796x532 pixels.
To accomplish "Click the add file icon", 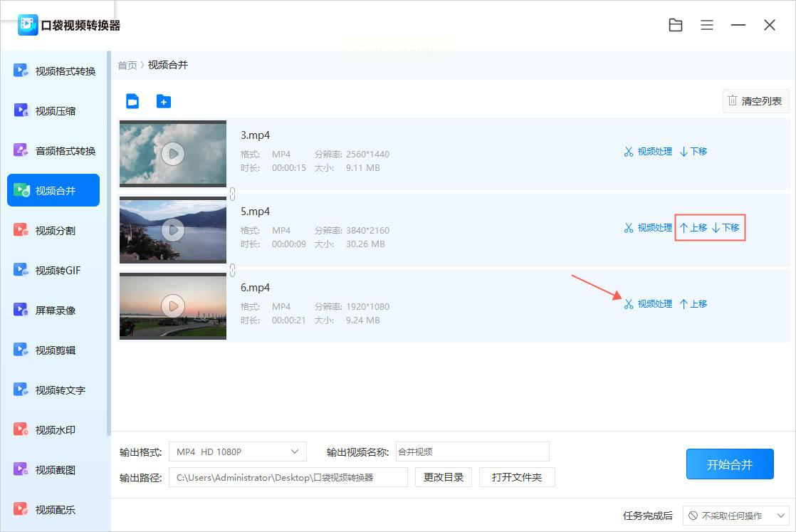I will [x=132, y=101].
